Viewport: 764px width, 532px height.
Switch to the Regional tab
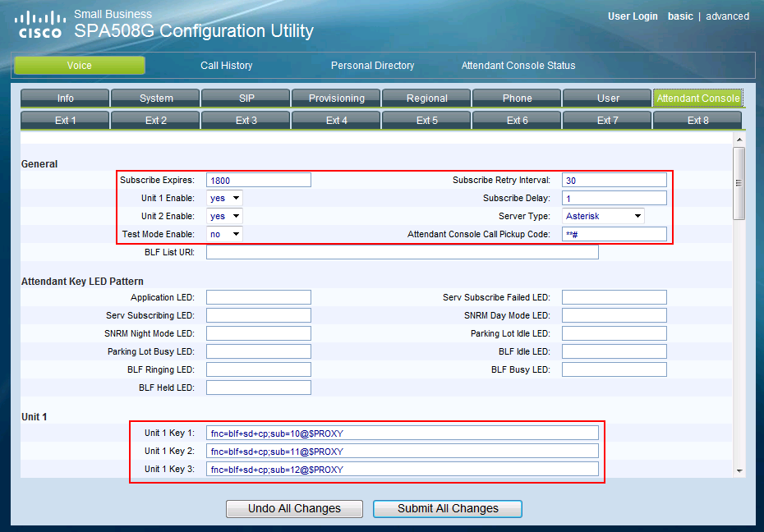point(427,98)
